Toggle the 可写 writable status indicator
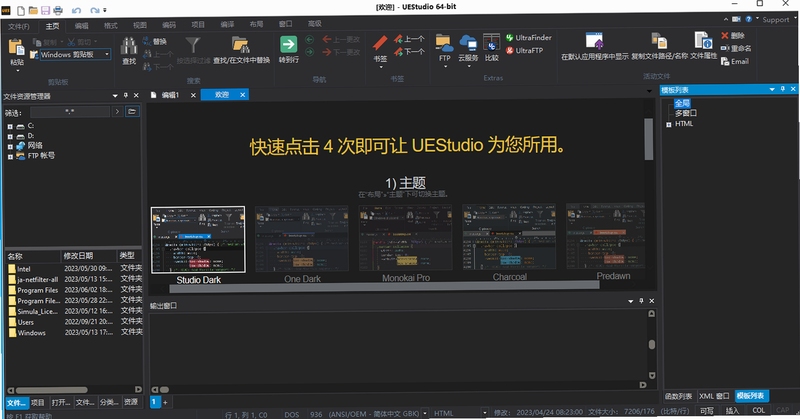The height and width of the screenshot is (419, 800). point(707,410)
